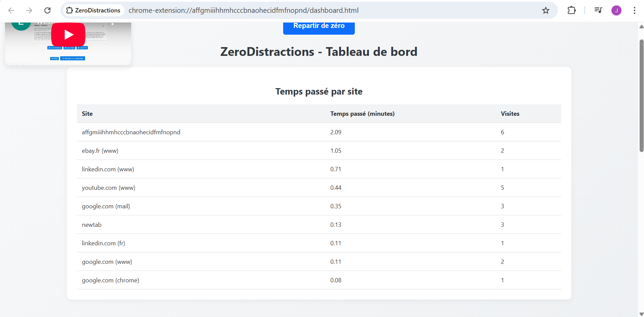Click the Visites column header
The image size is (644, 317).
coord(510,114)
